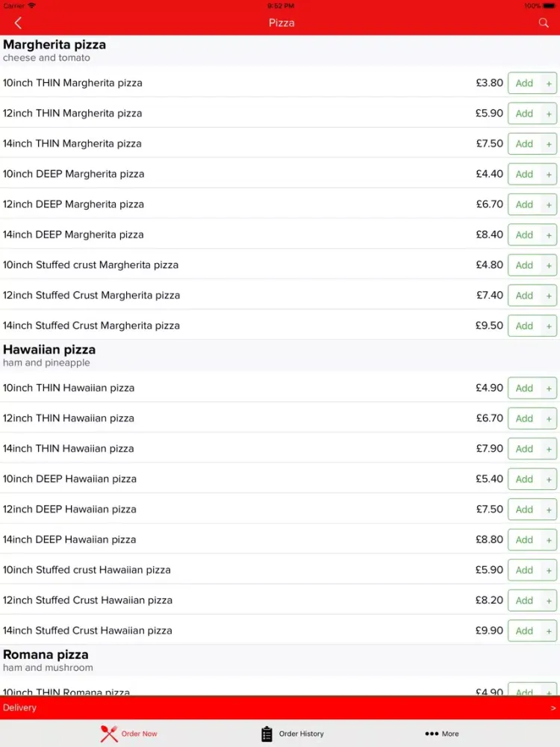Open the search magnifier icon
Viewport: 560px width, 747px height.
pyautogui.click(x=544, y=23)
